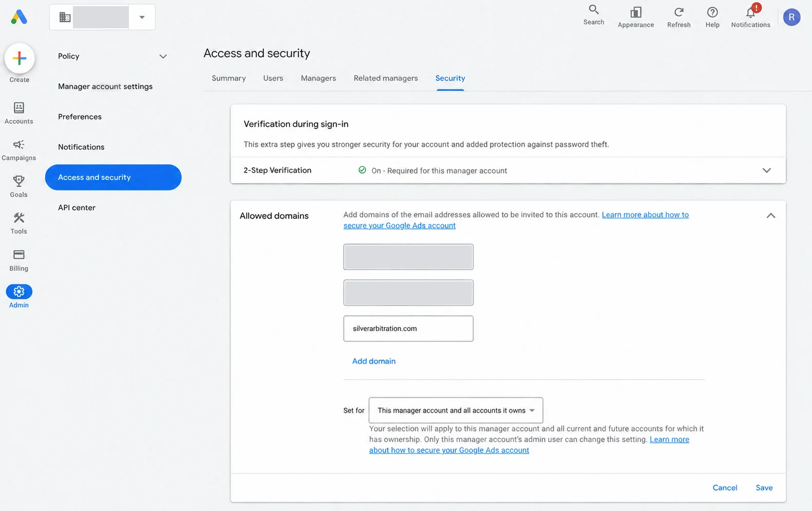The width and height of the screenshot is (812, 511).
Task: Click the Cancel button
Action: (725, 488)
